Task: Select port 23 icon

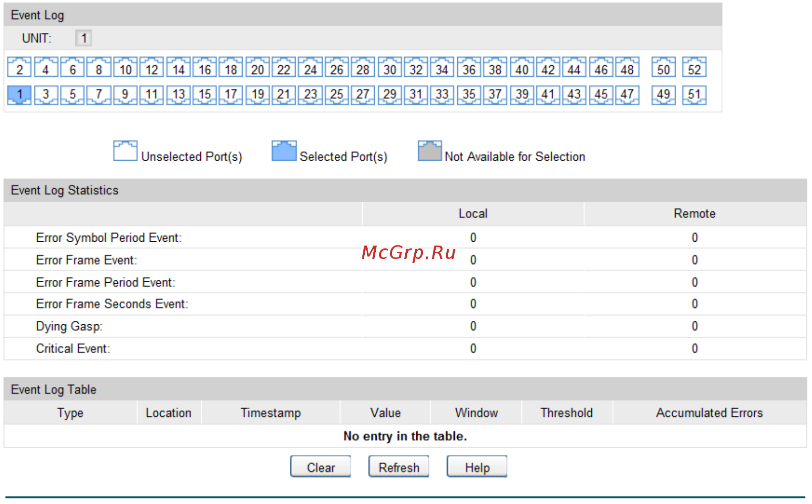Action: (311, 95)
